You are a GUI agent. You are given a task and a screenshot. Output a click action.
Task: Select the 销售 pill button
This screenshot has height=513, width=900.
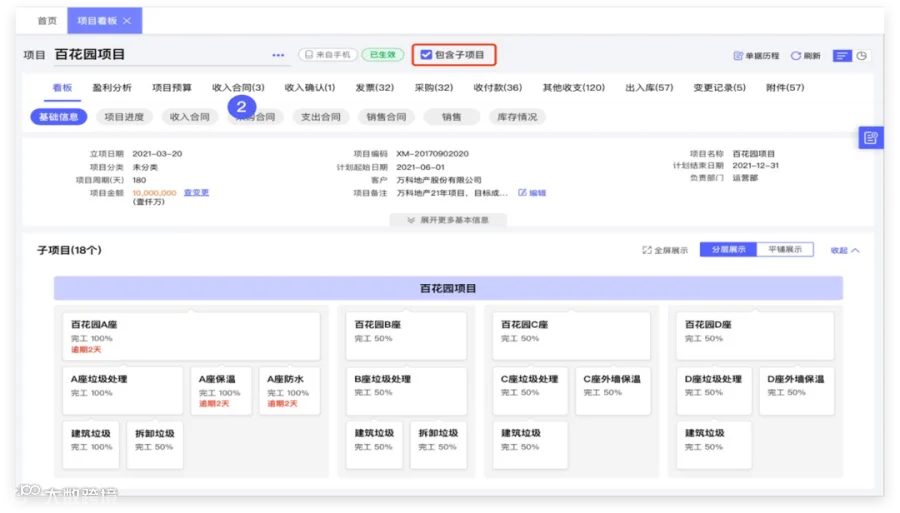point(452,117)
